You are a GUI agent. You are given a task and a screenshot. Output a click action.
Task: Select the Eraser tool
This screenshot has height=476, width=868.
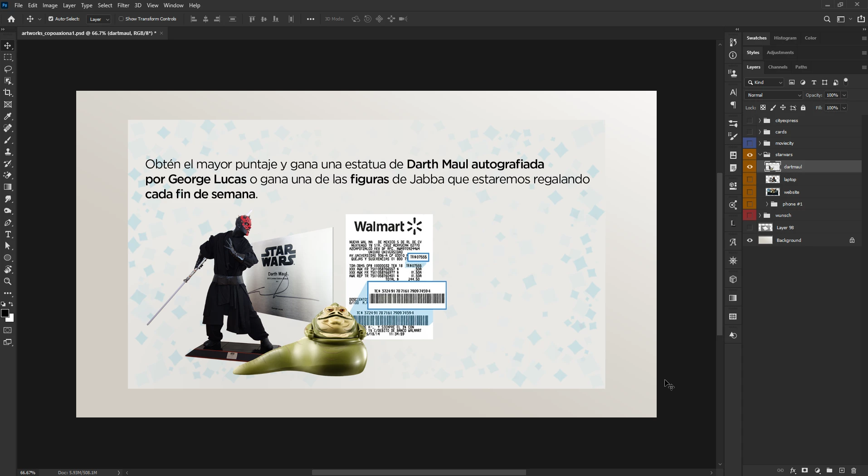pos(8,176)
